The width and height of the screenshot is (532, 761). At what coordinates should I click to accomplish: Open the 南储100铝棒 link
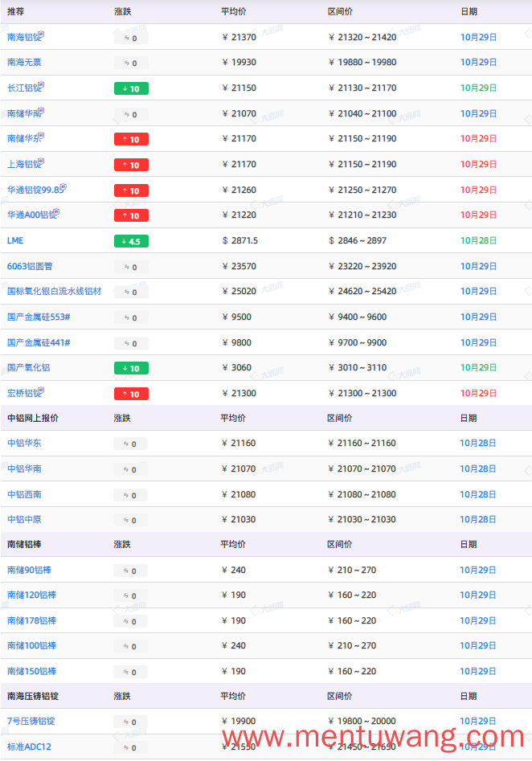[31, 645]
